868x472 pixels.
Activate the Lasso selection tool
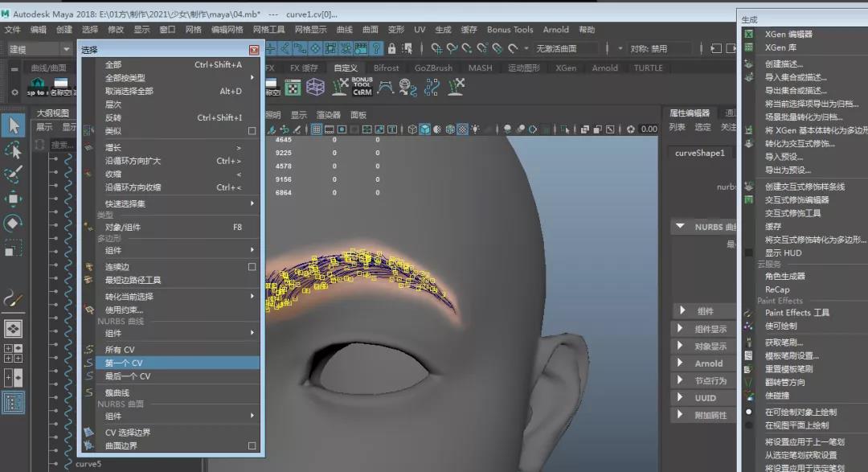pos(14,150)
